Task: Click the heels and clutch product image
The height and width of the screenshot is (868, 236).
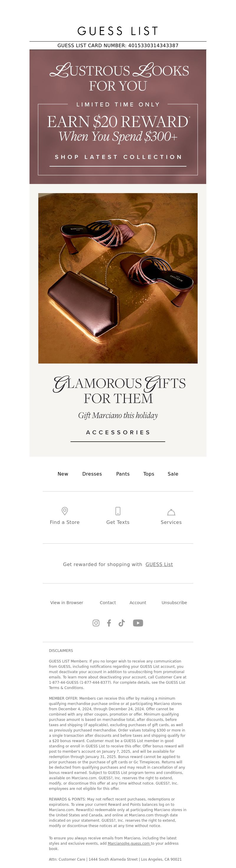Action: [118, 278]
